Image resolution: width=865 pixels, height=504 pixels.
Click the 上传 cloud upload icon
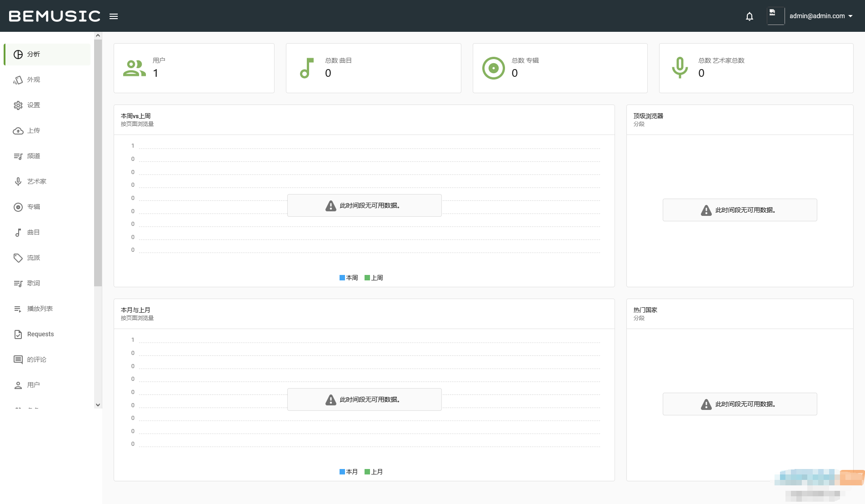[18, 131]
